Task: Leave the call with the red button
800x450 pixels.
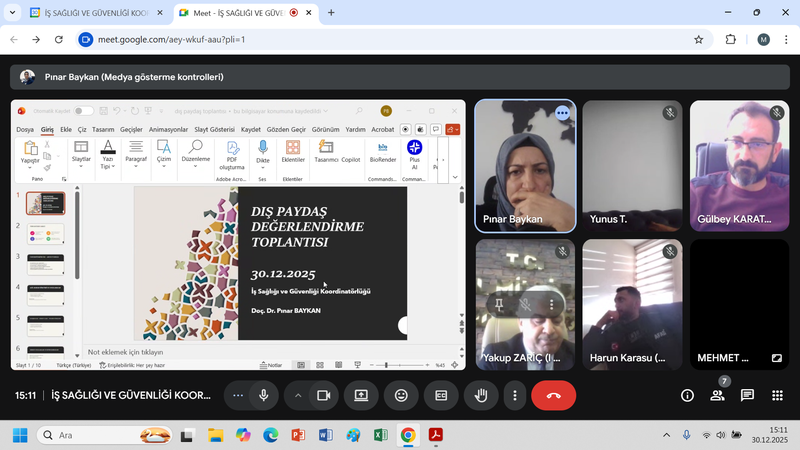Action: 553,395
